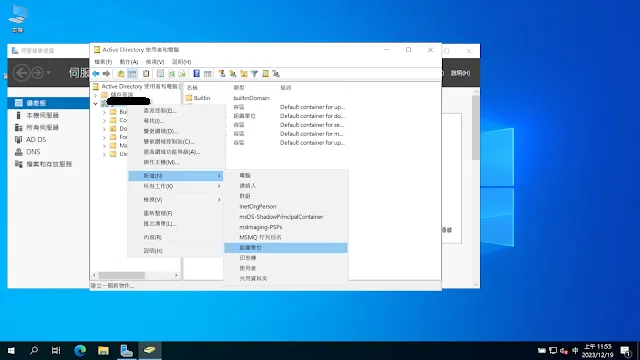The height and width of the screenshot is (360, 640).
Task: Choose 委派控制(E)... from the context menu
Action: [176, 111]
